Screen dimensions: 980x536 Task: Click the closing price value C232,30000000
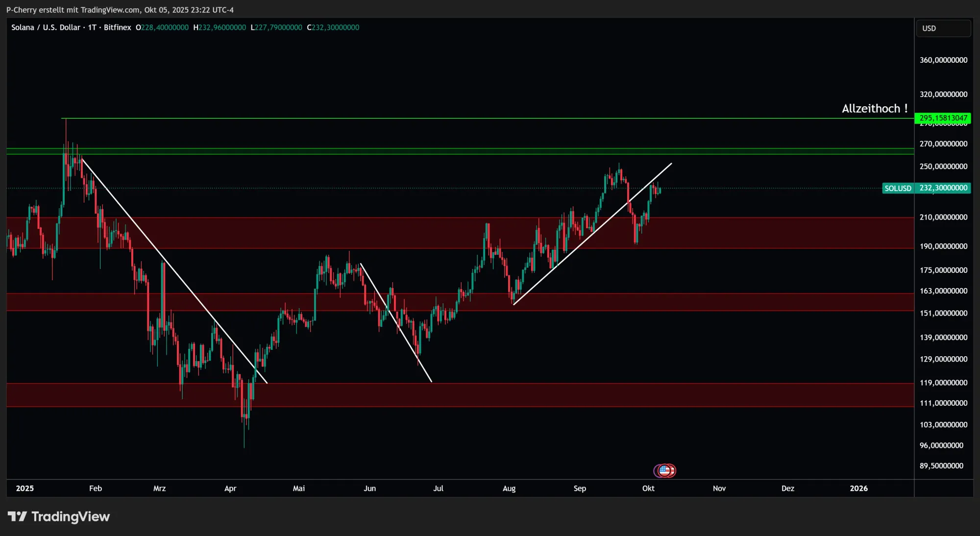point(333,27)
